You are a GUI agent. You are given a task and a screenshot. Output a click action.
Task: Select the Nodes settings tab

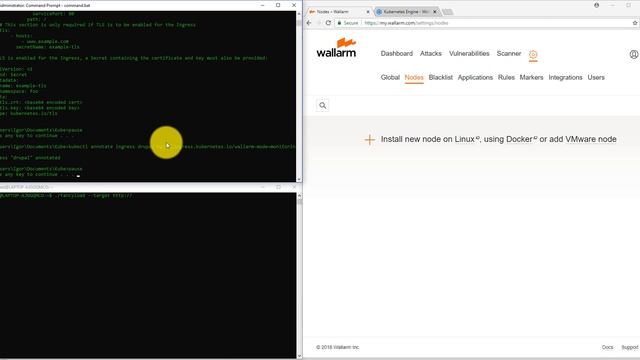point(414,78)
